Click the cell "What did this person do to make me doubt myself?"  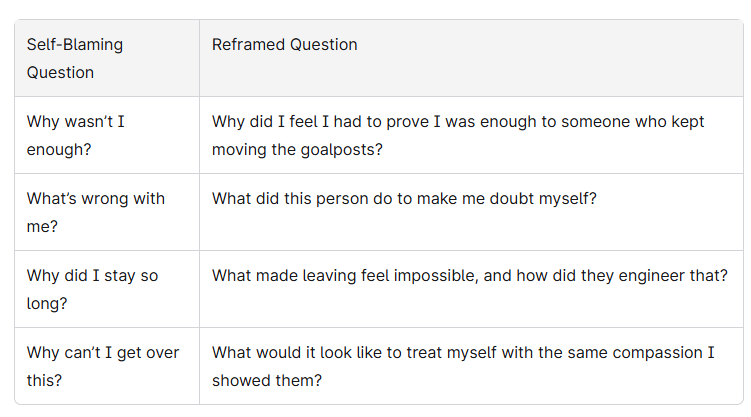(404, 198)
